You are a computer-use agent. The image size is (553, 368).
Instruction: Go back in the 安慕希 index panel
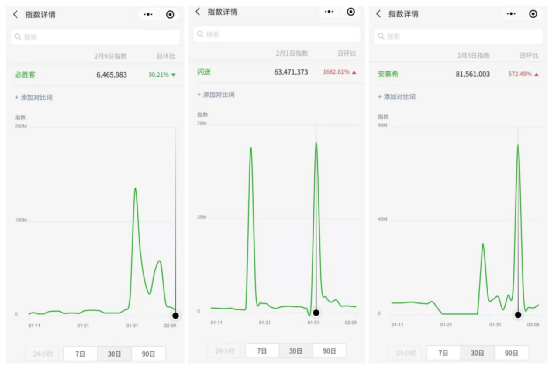378,14
